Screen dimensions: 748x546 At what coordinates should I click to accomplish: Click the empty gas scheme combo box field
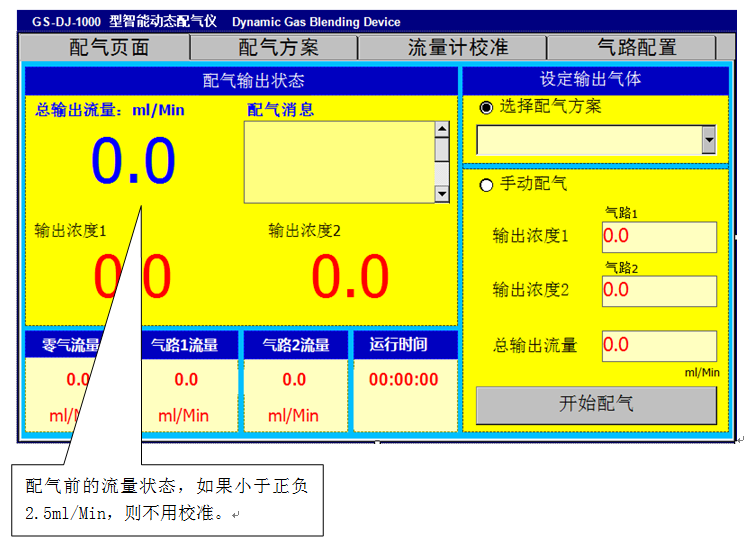pos(589,141)
